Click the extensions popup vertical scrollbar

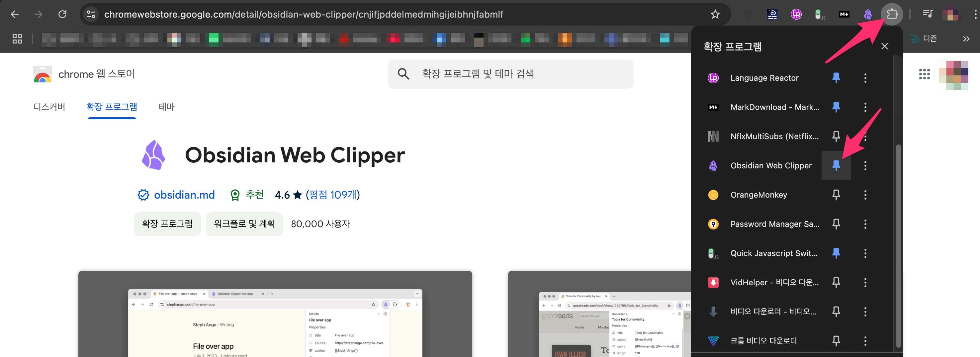pyautogui.click(x=898, y=245)
